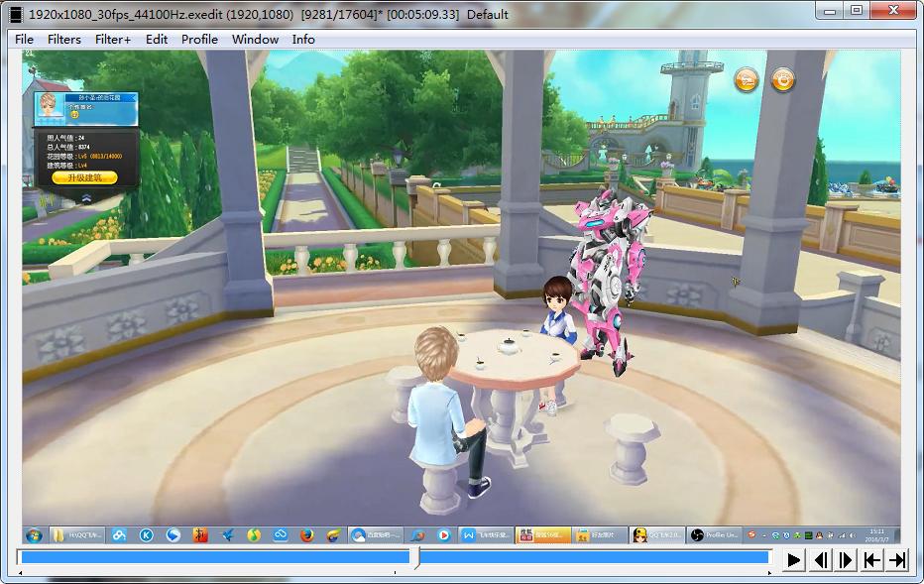Click the Firefox icon in recorded taskbar
The width and height of the screenshot is (924, 584).
tap(307, 535)
